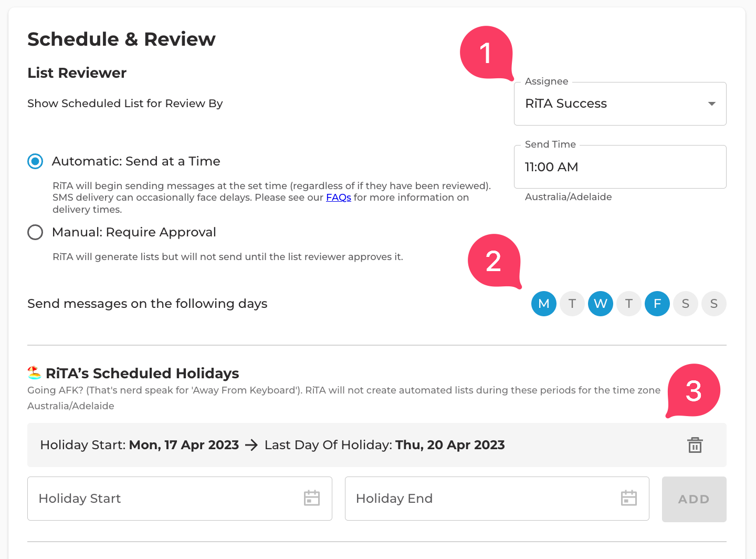Open the Send Time 11:00 AM field

620,167
